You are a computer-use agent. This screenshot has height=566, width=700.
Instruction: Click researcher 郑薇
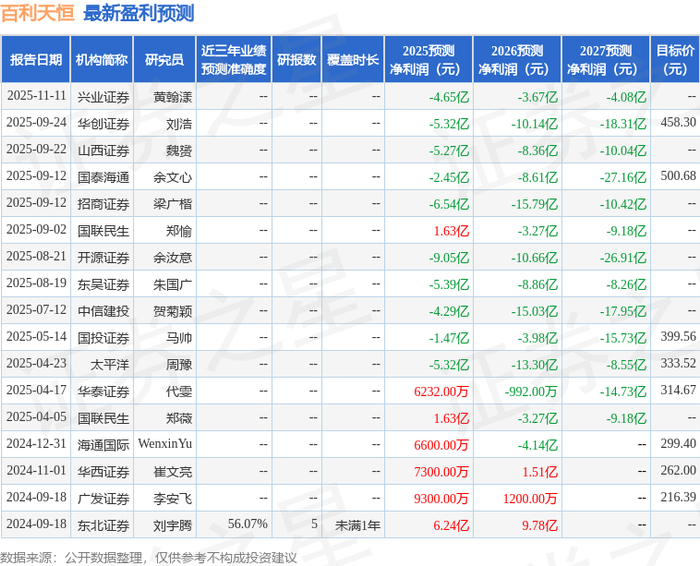click(x=179, y=418)
